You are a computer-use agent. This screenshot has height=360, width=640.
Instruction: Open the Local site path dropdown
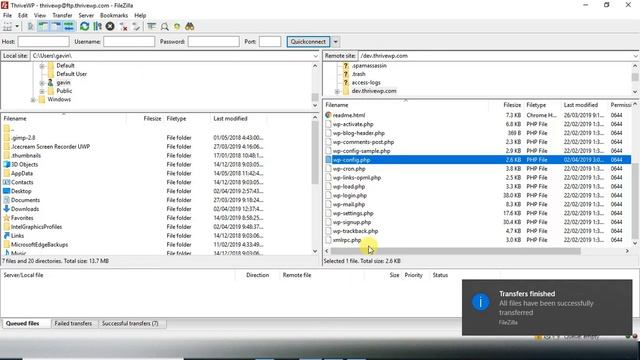316,56
